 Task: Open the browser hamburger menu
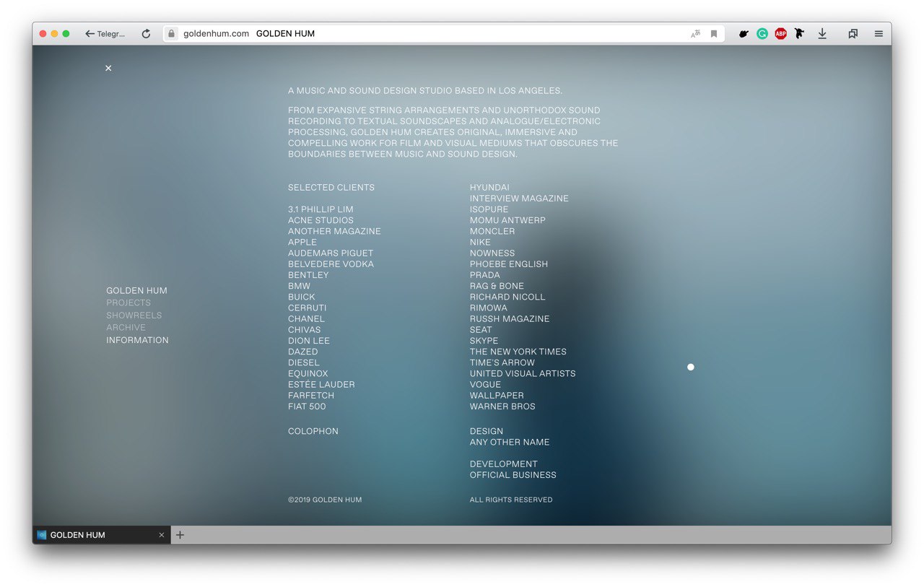[879, 34]
